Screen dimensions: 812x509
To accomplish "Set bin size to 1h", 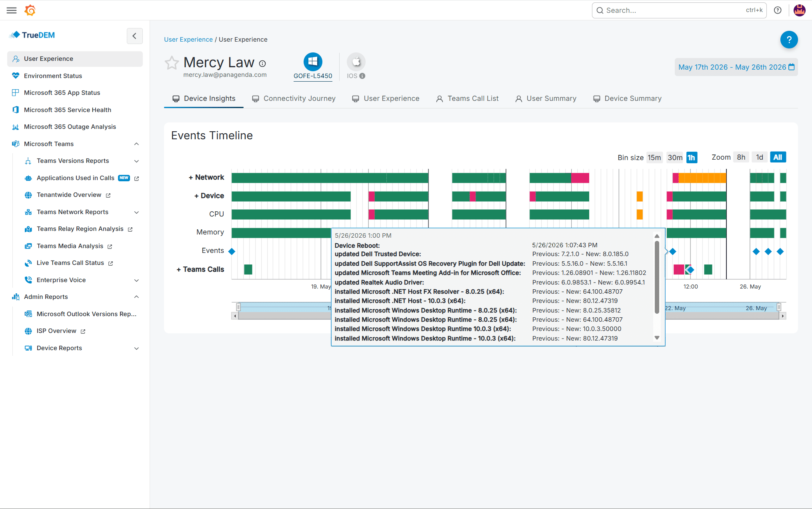I will pos(692,158).
